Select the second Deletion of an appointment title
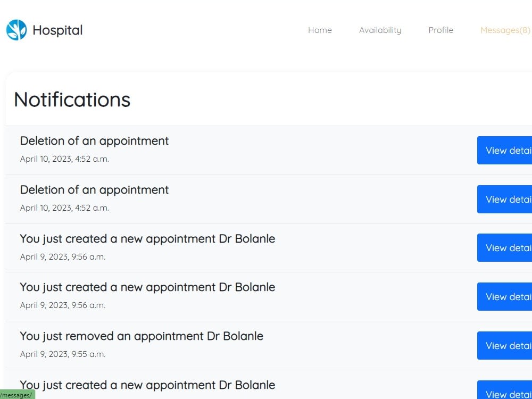This screenshot has height=399, width=532. pyautogui.click(x=94, y=190)
